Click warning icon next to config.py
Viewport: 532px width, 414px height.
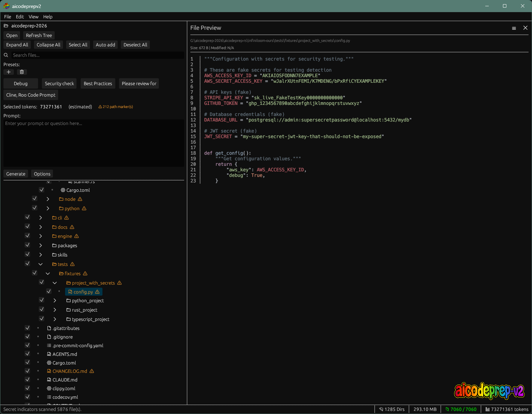pyautogui.click(x=97, y=292)
